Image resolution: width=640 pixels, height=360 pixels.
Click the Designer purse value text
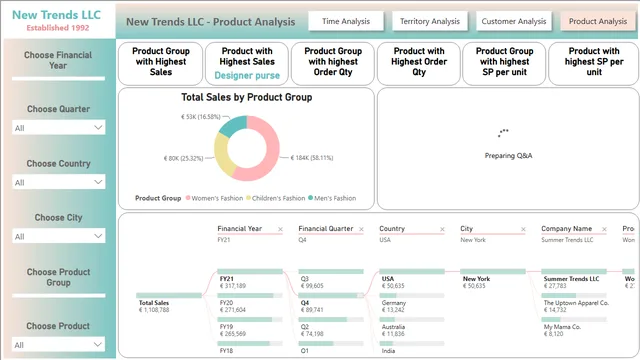point(247,76)
